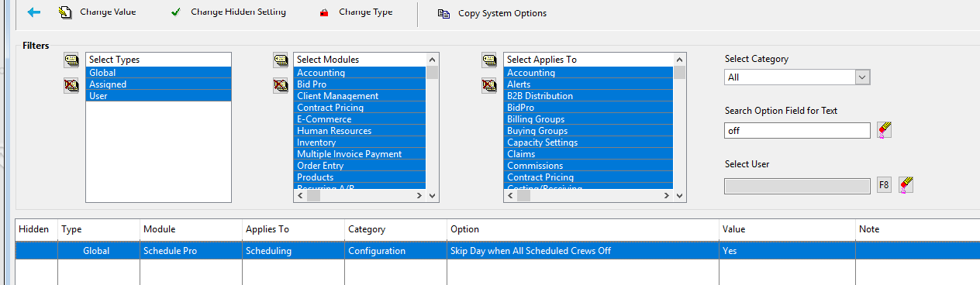Clear the search text with eraser icon
Screen dimensions: 980x285
(884, 130)
